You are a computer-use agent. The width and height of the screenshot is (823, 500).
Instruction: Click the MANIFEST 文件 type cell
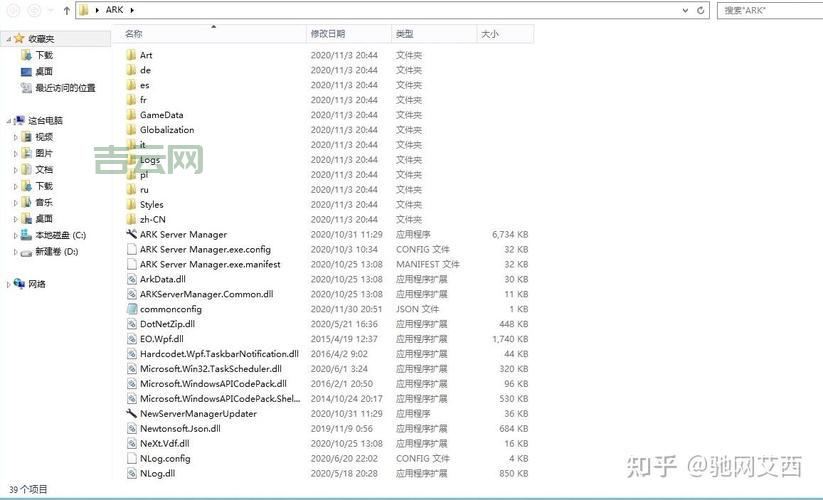coord(427,264)
